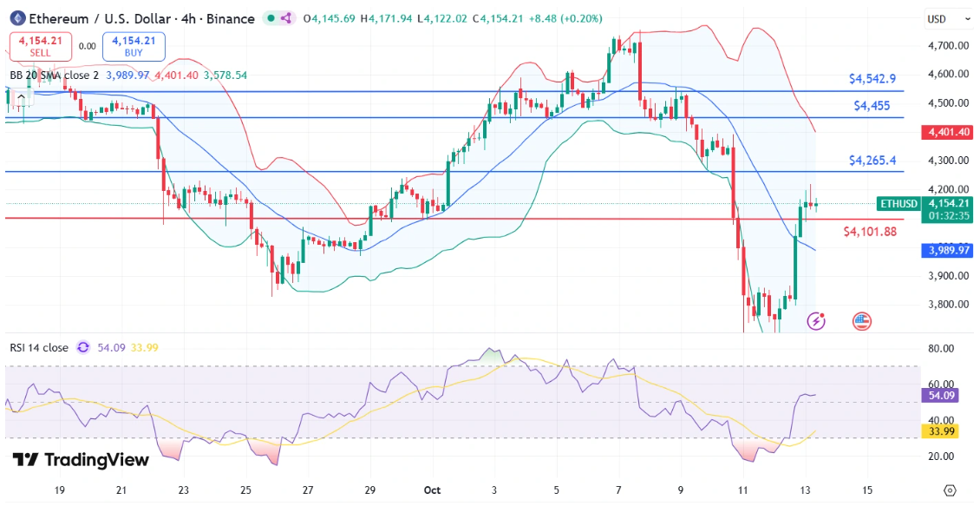Open chart settings gear at bottom-right corner
980x506 pixels.
pos(949,490)
